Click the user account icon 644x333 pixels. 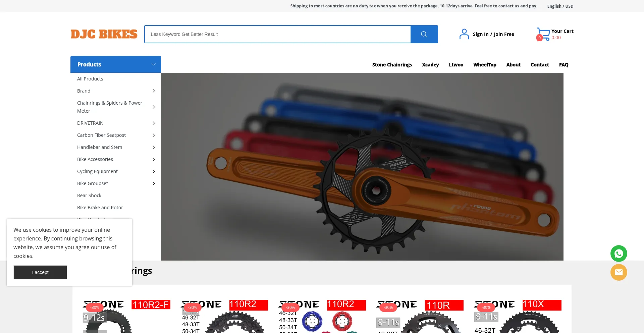point(464,34)
